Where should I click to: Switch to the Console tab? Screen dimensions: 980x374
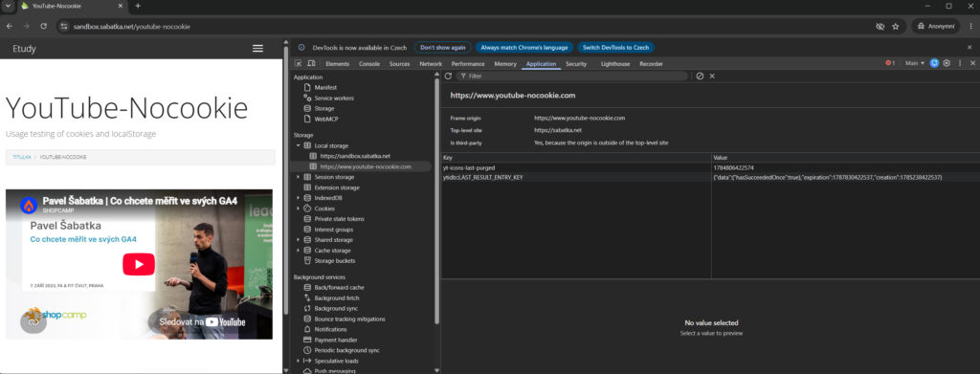[x=368, y=64]
